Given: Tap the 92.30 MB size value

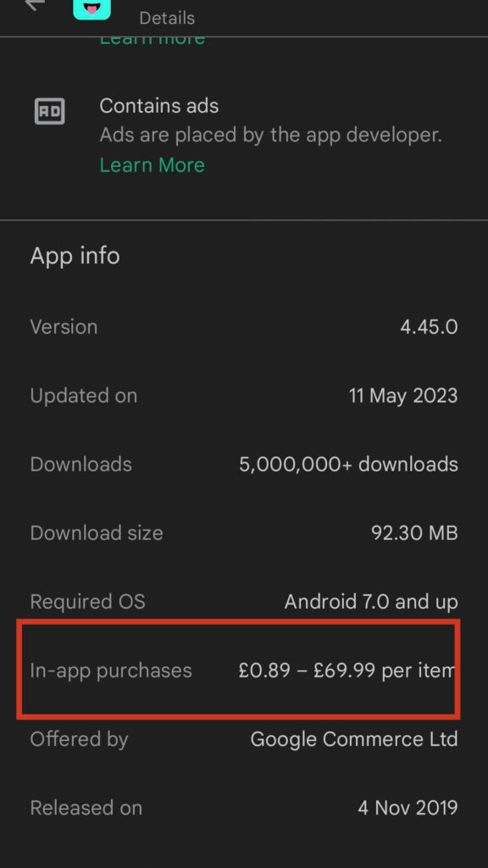Looking at the screenshot, I should [414, 533].
